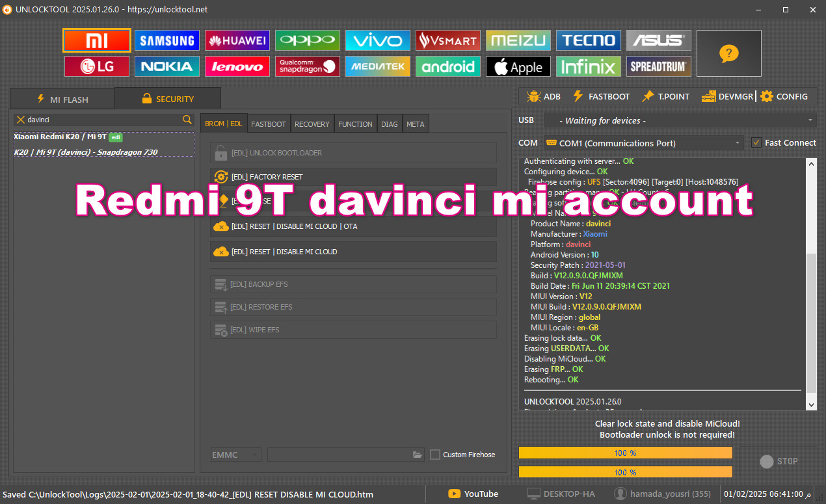Select the FASTBOOT mode tab
Image resolution: width=826 pixels, height=504 pixels.
269,124
